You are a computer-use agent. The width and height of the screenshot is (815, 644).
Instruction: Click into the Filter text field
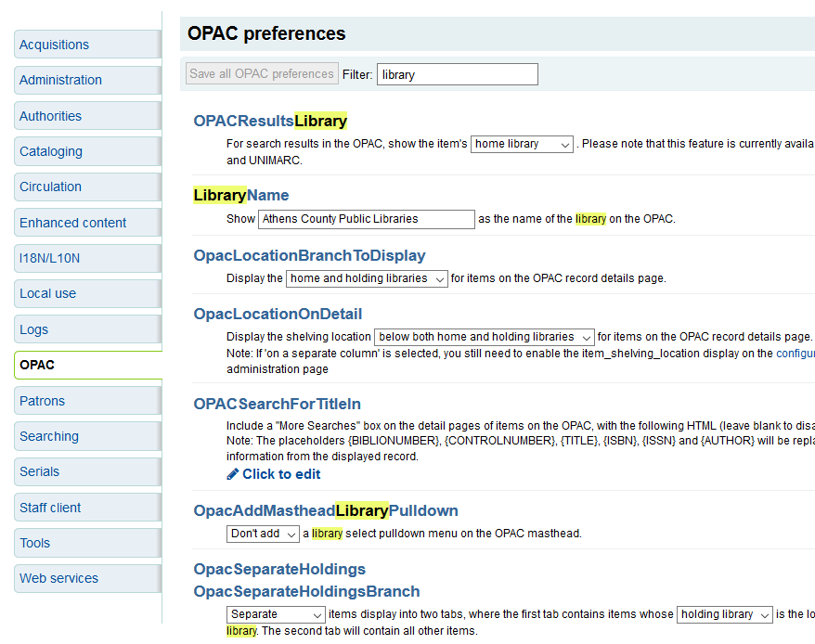(x=457, y=74)
